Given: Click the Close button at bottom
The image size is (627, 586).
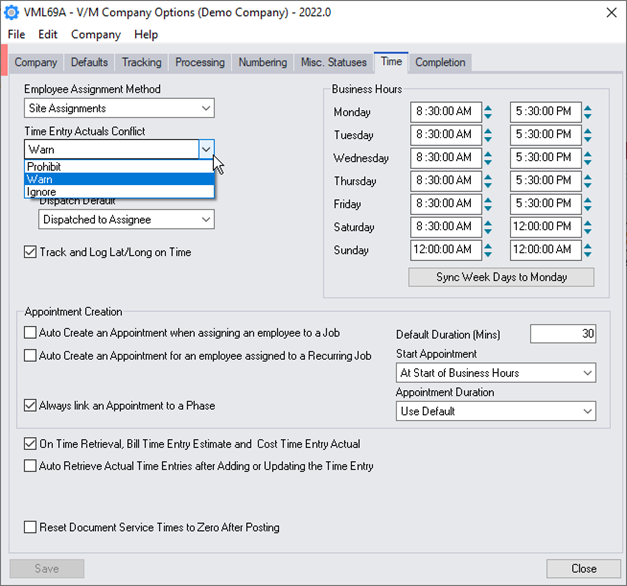Looking at the screenshot, I should pos(583,568).
